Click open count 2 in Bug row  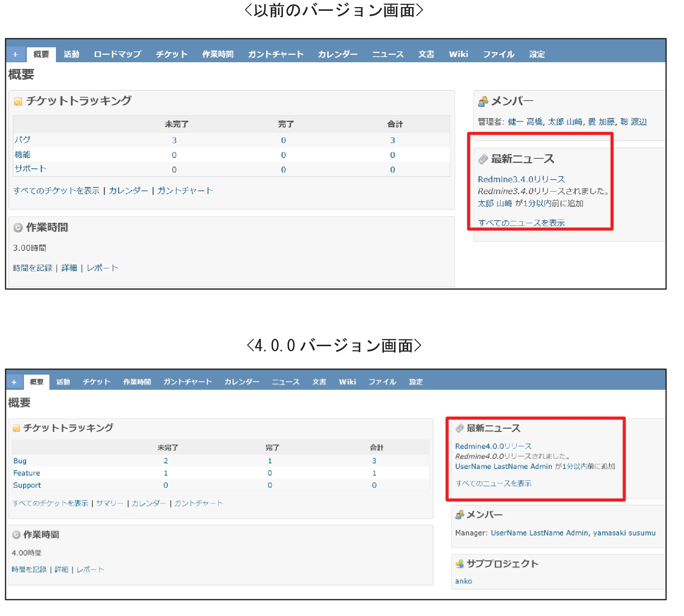coord(166,461)
